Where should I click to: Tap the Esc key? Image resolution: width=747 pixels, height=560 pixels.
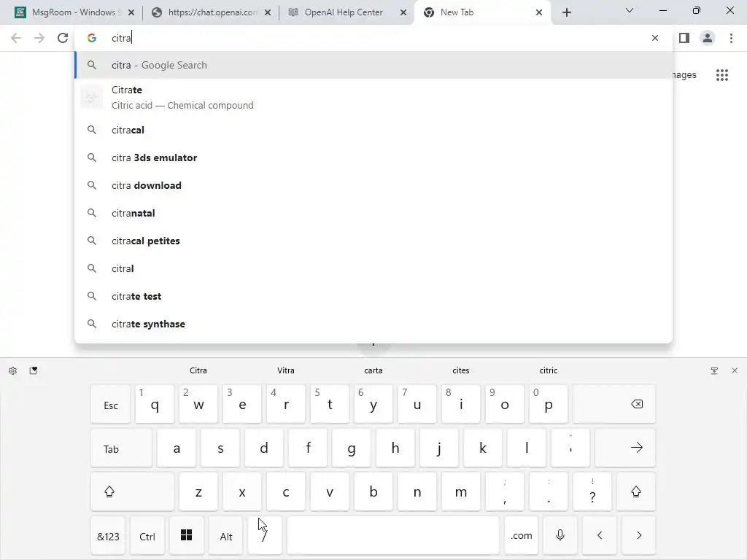click(111, 404)
